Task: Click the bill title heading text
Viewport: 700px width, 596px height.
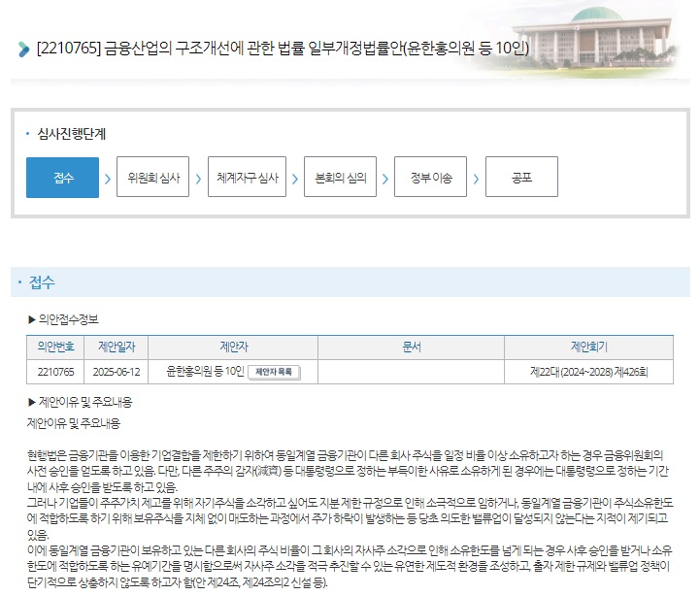Action: 282,49
